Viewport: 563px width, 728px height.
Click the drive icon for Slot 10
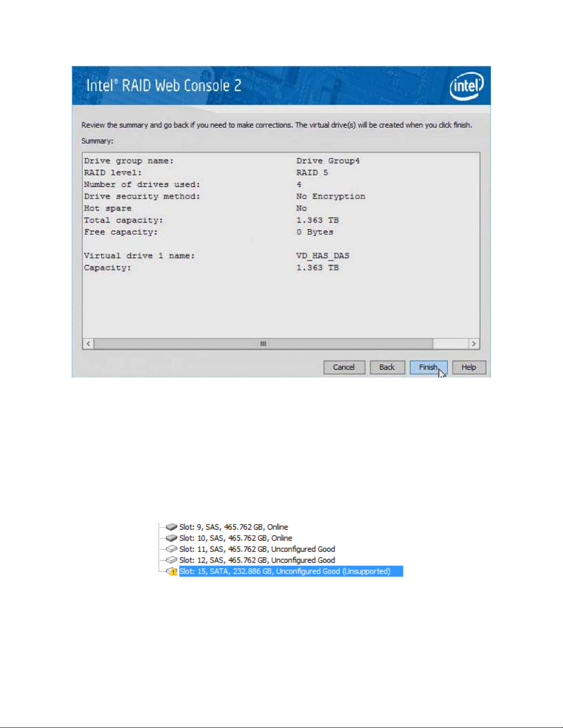(171, 538)
